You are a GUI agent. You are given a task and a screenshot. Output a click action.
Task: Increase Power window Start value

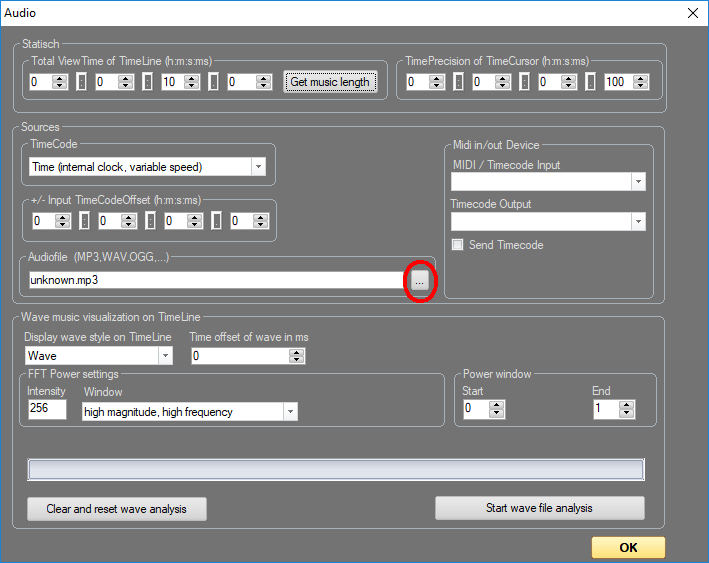pos(497,404)
